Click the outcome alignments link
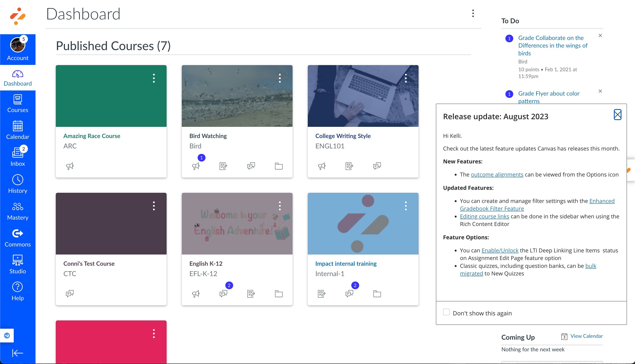This screenshot has width=635, height=364. coord(497,175)
